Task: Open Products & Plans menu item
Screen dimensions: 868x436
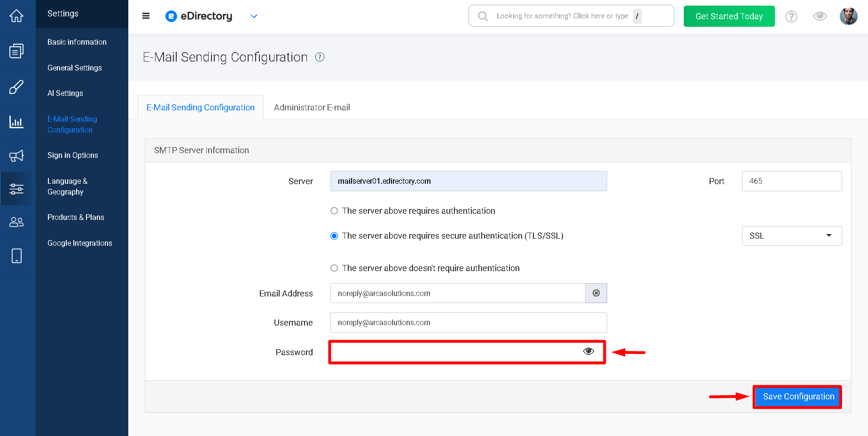Action: coord(76,217)
